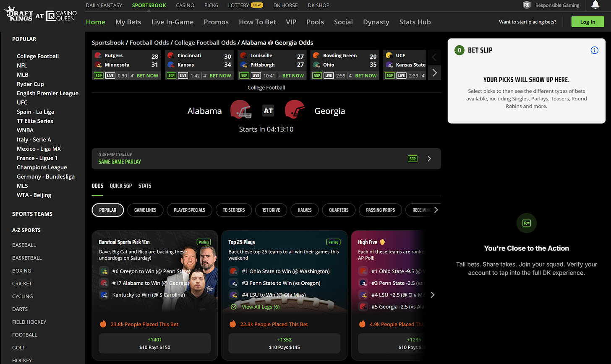611x364 pixels.
Task: Select the Quarters category pill
Action: point(339,210)
